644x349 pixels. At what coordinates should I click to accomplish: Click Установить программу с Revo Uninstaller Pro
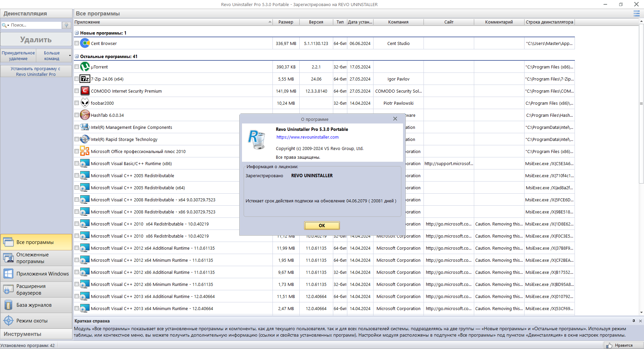36,71
